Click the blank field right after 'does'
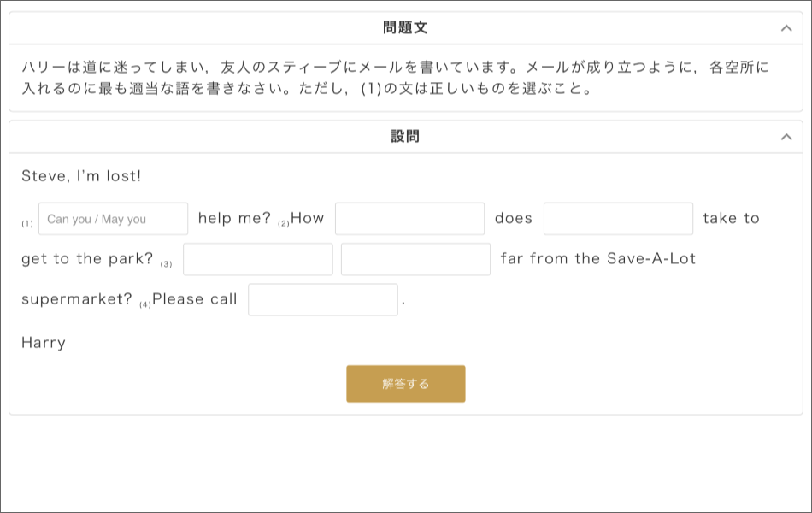This screenshot has width=812, height=513. click(618, 219)
